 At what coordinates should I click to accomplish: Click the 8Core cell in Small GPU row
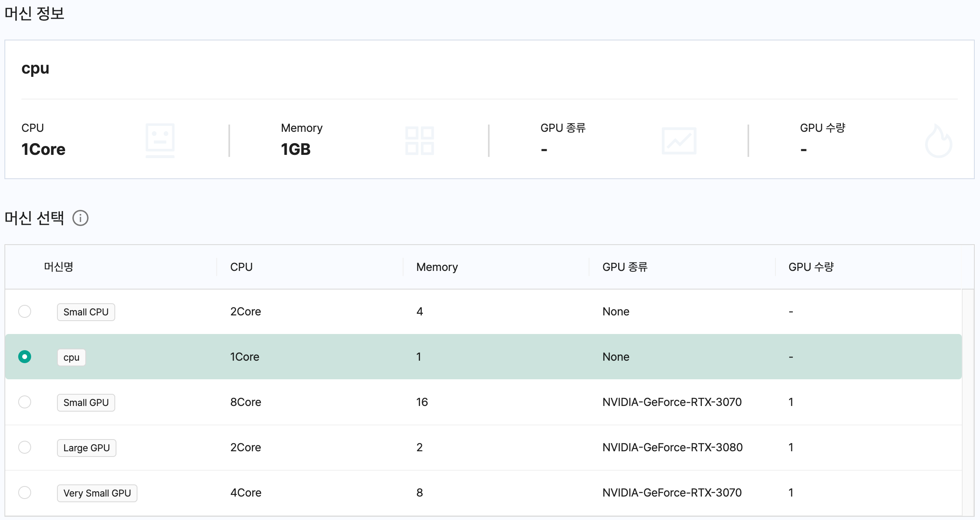(245, 402)
